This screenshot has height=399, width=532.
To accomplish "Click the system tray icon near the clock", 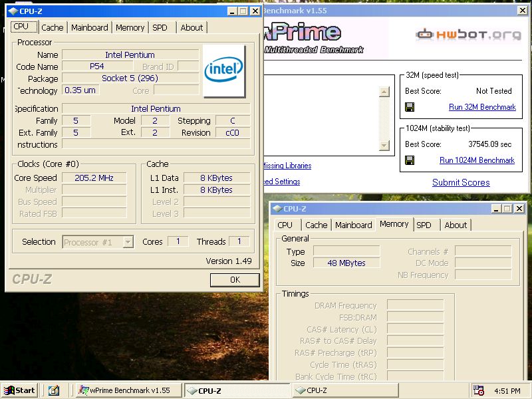I will 478,390.
